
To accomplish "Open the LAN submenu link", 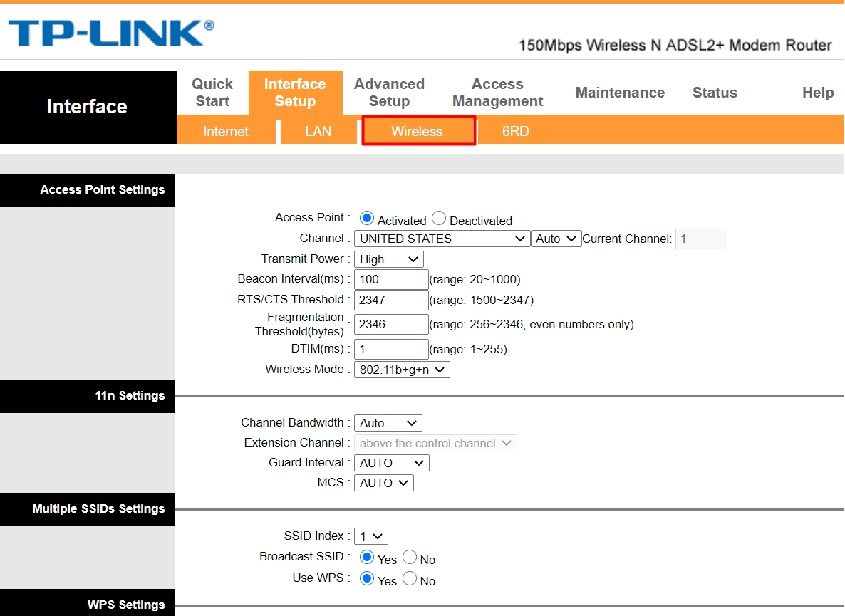I will pyautogui.click(x=318, y=132).
